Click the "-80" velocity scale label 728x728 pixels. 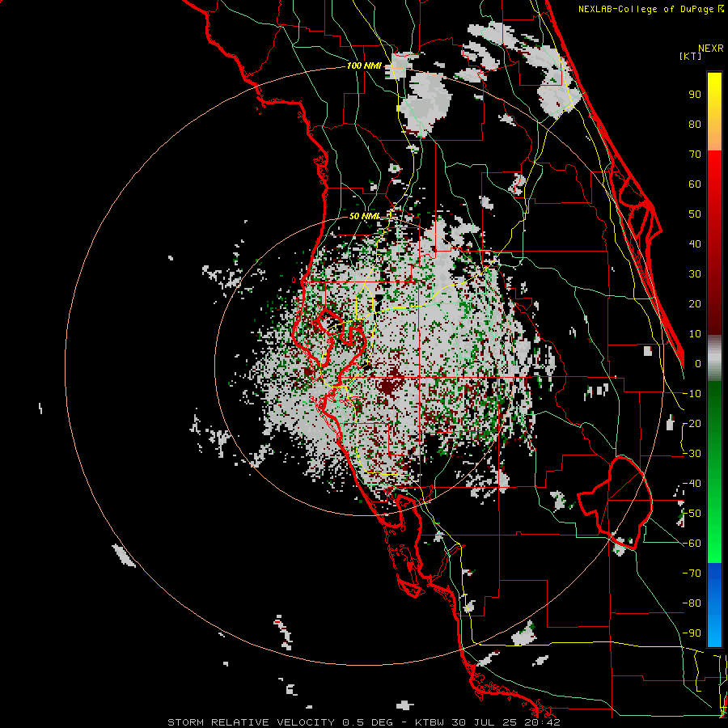(x=692, y=603)
